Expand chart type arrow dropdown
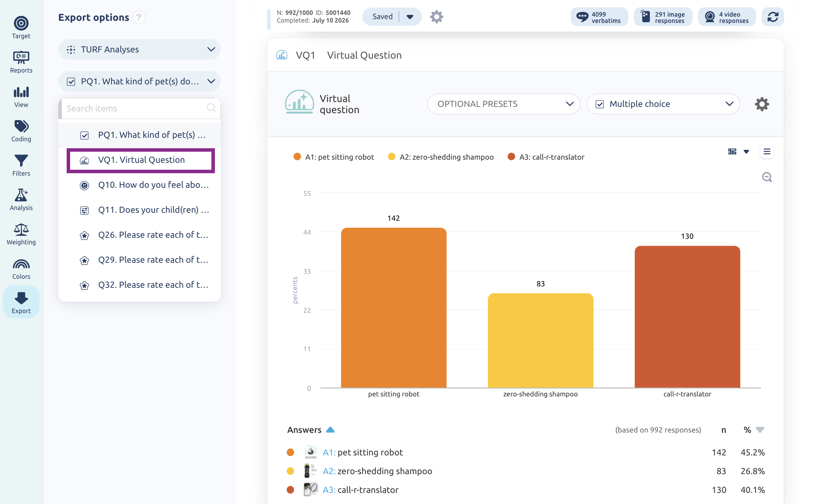 pos(746,152)
